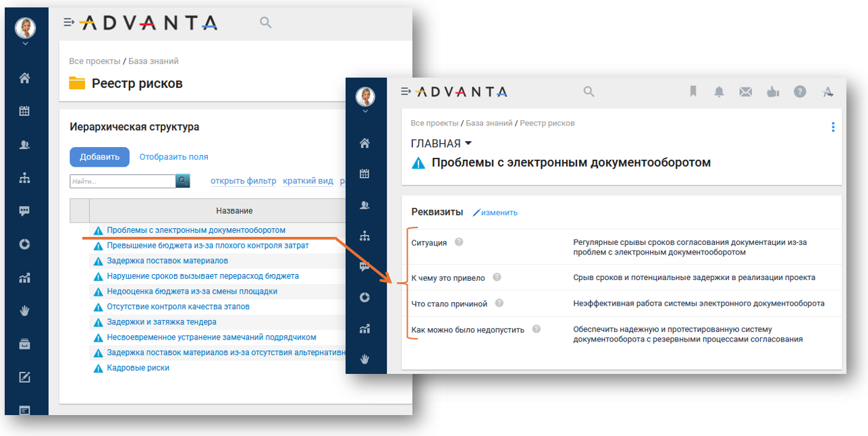Toggle sidebar menu icon left of ADVANTA logo
Viewport: 868px width, 436px height.
68,22
